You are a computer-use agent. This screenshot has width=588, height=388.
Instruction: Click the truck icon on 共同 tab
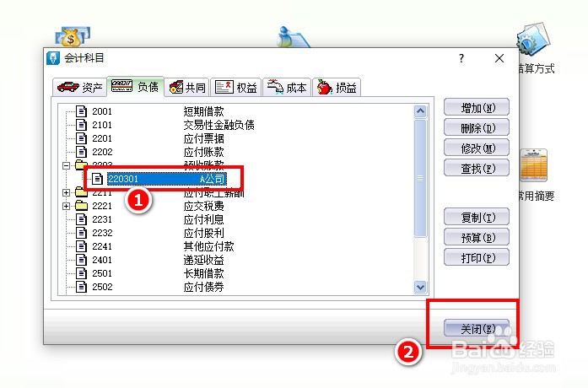(x=175, y=88)
